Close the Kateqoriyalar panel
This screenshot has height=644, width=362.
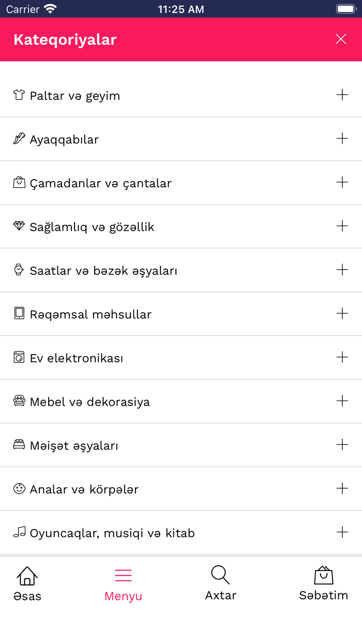pyautogui.click(x=341, y=39)
